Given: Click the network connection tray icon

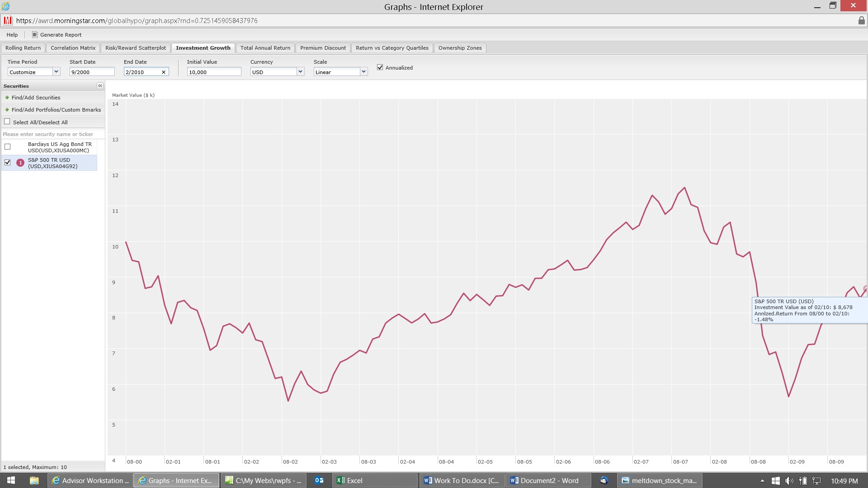Looking at the screenshot, I should coord(816,481).
